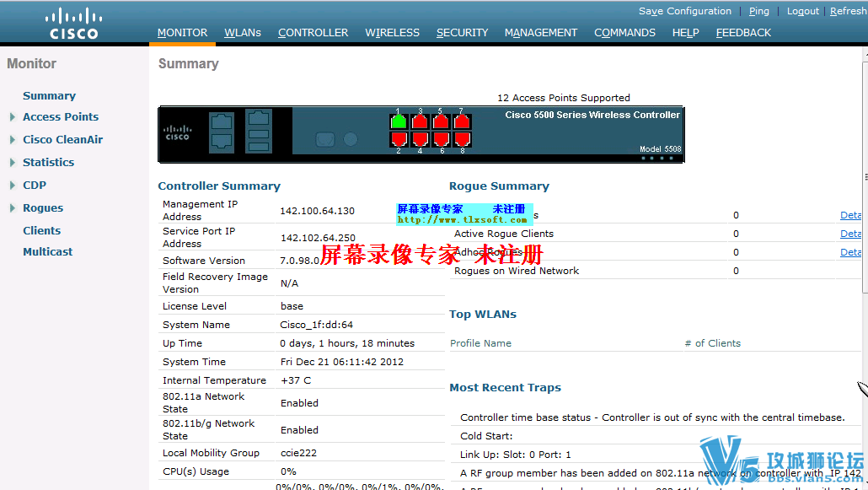Image resolution: width=868 pixels, height=490 pixels.
Task: Click red port 3 on controller image
Action: (421, 121)
